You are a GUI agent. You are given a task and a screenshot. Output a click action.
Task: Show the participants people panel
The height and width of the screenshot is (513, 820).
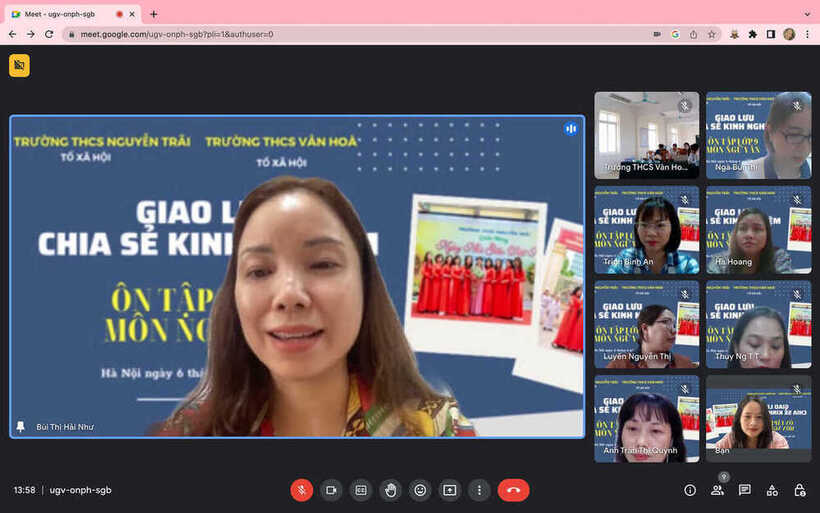717,490
